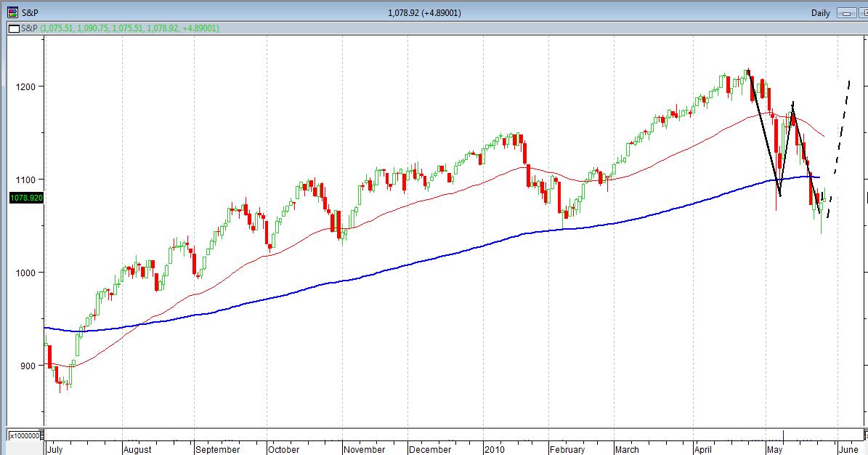
Task: Click the March date axis label
Action: [x=627, y=449]
